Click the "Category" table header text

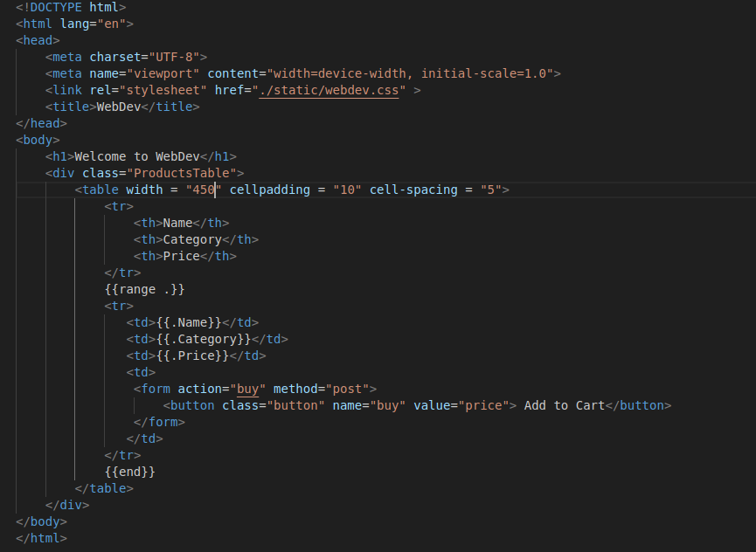click(192, 239)
